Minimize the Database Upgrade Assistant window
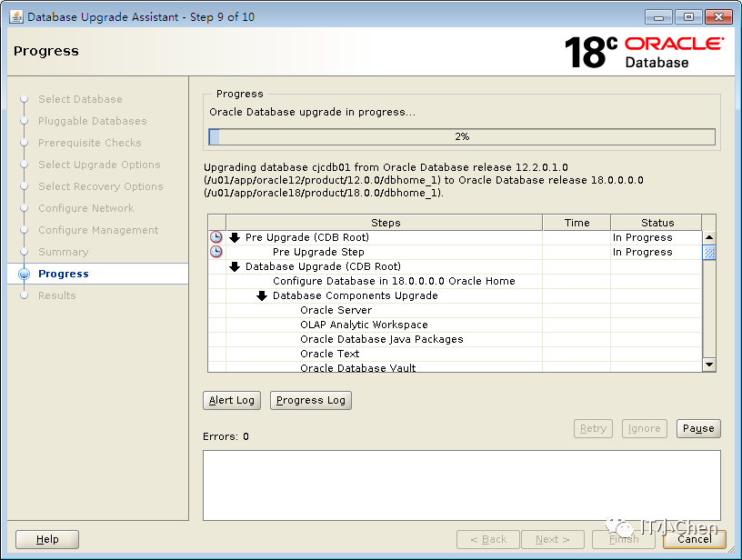The image size is (742, 560). click(658, 17)
